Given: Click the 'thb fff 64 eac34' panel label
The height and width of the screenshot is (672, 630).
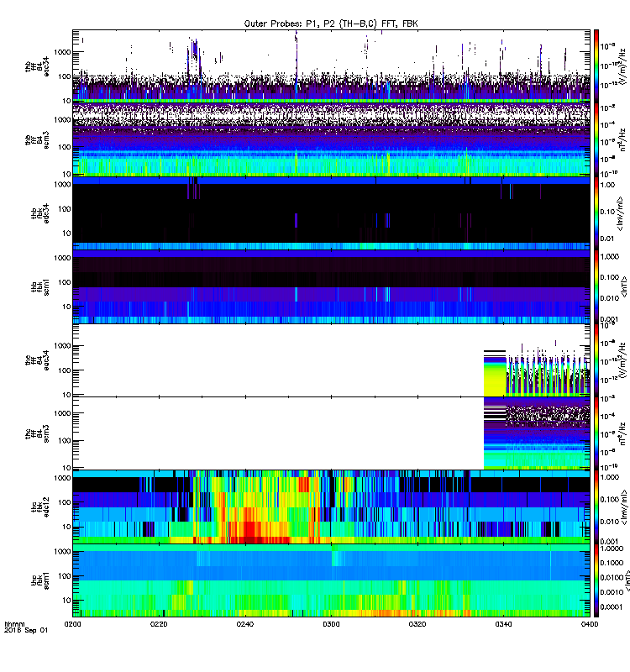Looking at the screenshot, I should click(37, 66).
